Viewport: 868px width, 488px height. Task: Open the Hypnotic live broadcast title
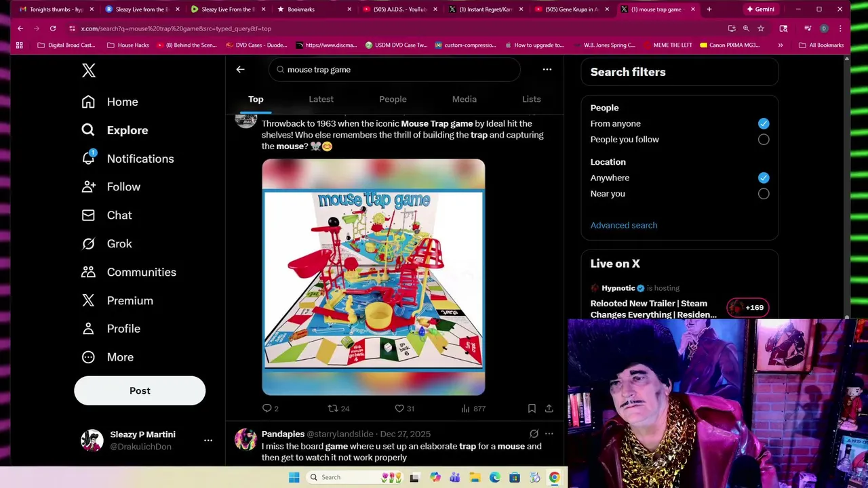[x=654, y=309]
